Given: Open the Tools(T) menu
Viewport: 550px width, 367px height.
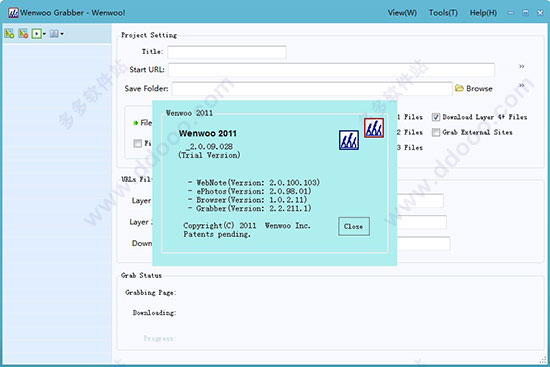Looking at the screenshot, I should point(443,13).
